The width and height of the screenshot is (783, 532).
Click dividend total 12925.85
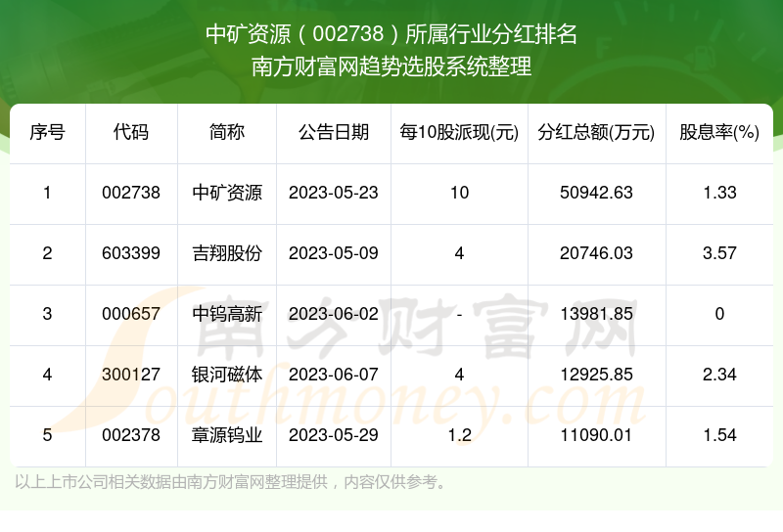point(596,375)
